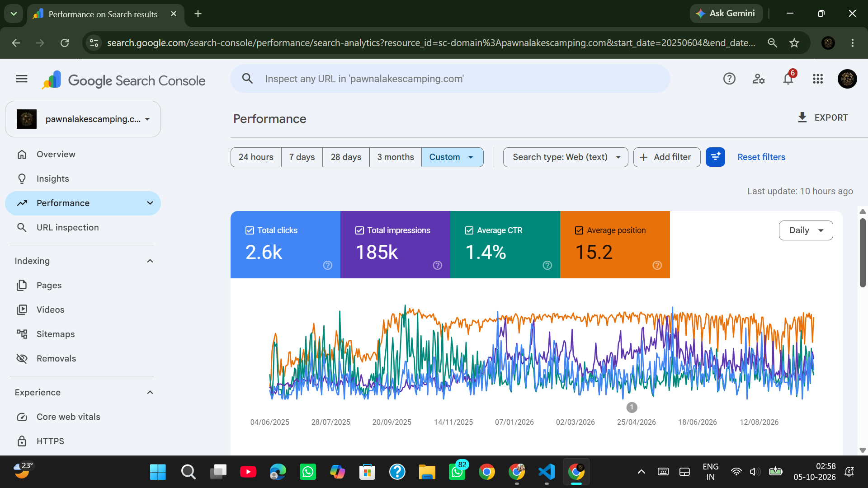
Task: Expand the Performance menu chevron
Action: pyautogui.click(x=150, y=203)
